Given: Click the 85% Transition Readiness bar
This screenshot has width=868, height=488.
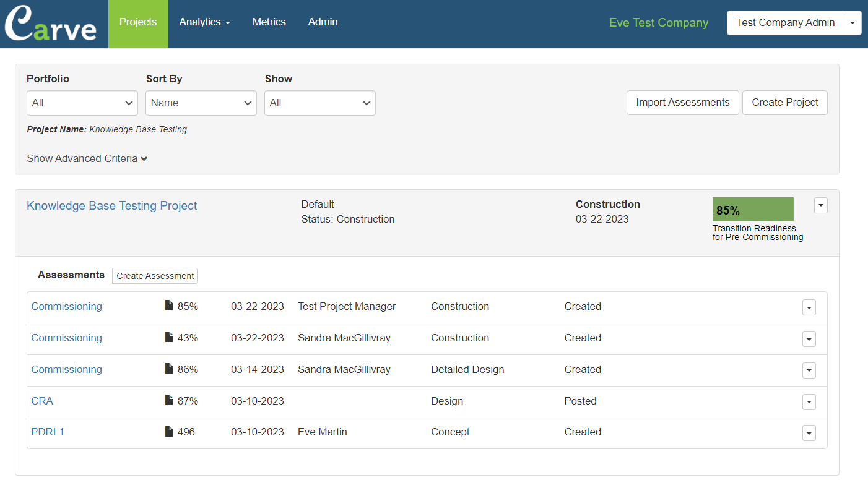Looking at the screenshot, I should click(x=753, y=209).
